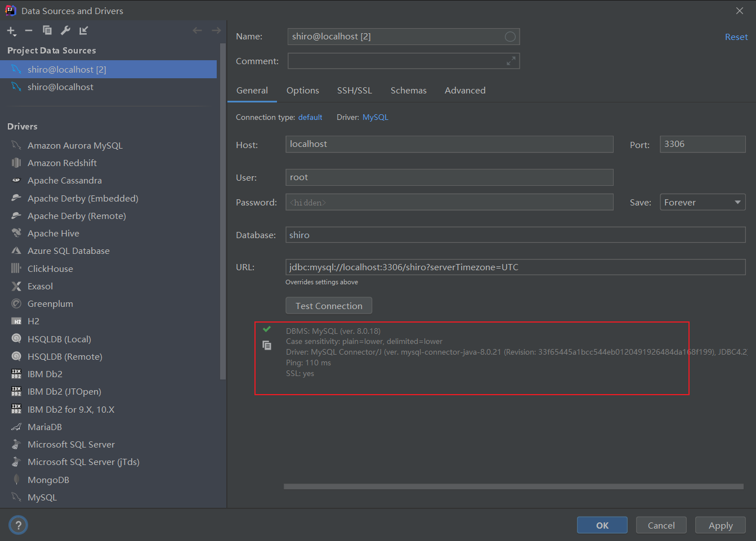Open help using the question mark icon
This screenshot has width=756, height=541.
click(x=18, y=525)
